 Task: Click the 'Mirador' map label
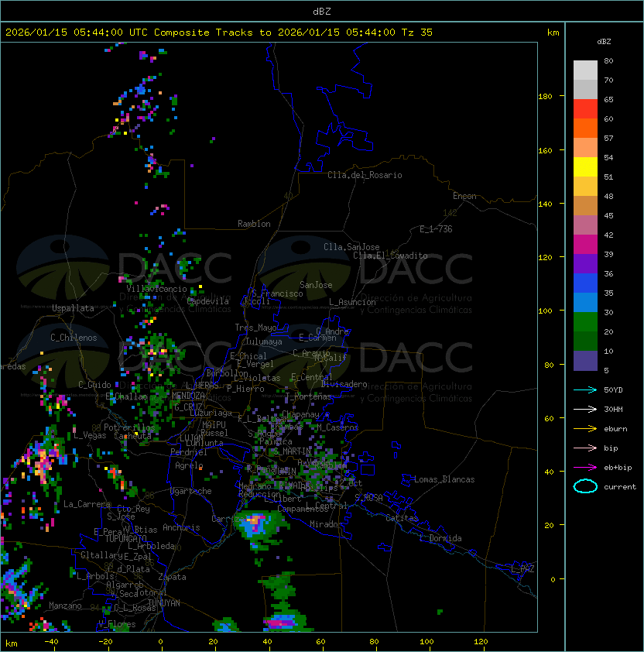point(326,524)
